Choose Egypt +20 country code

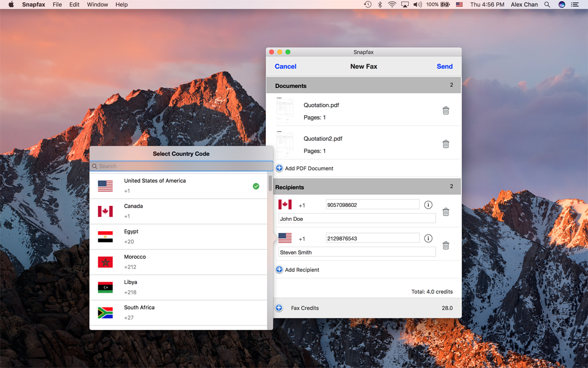(x=179, y=236)
